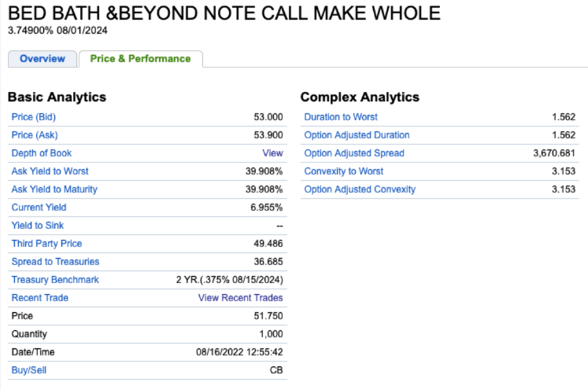The height and width of the screenshot is (390, 588).
Task: Open the Duration to Worst link
Action: tap(341, 117)
